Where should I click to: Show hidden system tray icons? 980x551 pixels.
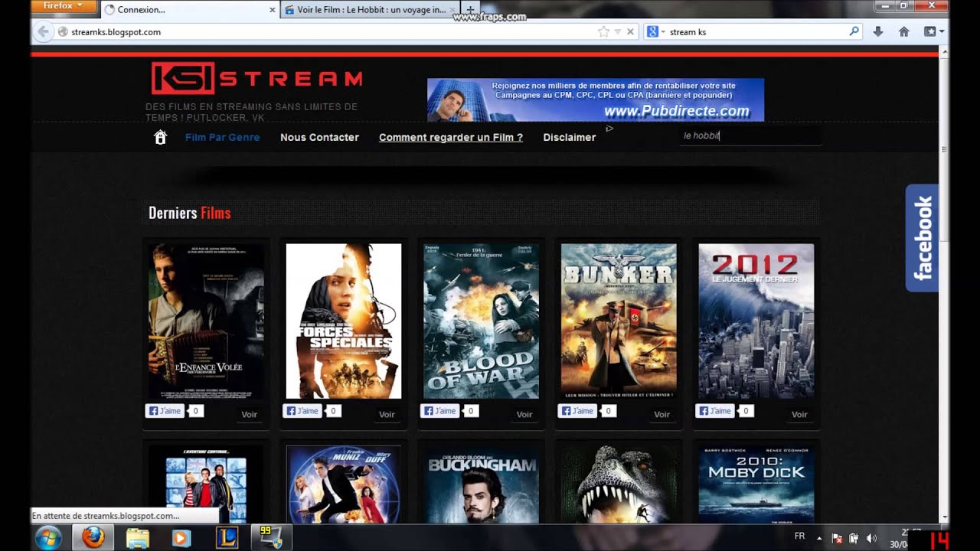(818, 538)
